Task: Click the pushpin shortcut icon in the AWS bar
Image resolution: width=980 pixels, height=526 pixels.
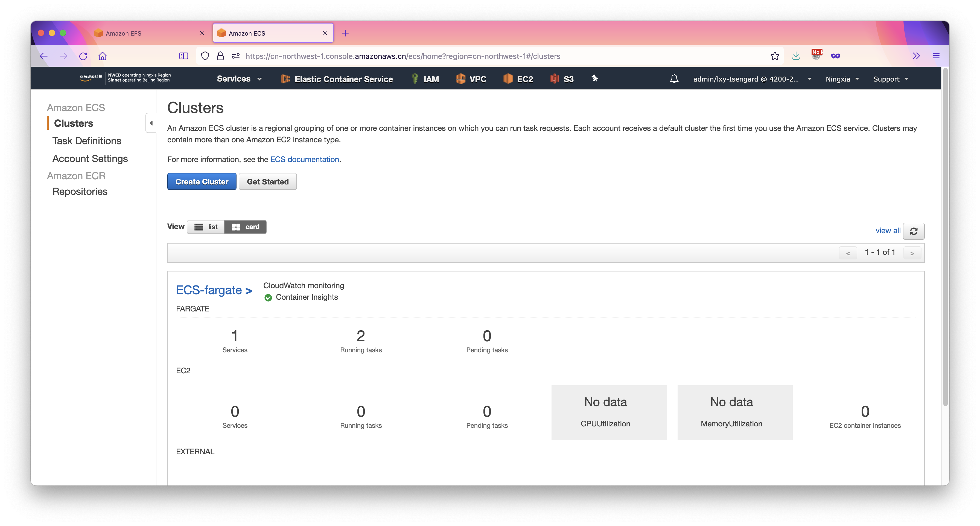Action: tap(595, 79)
